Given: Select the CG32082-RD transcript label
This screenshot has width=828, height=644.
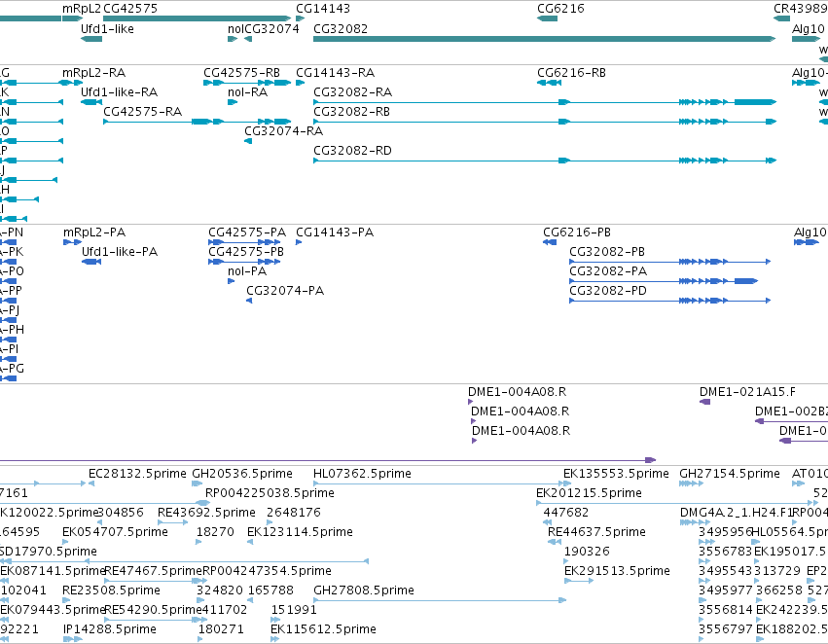Looking at the screenshot, I should [x=353, y=151].
